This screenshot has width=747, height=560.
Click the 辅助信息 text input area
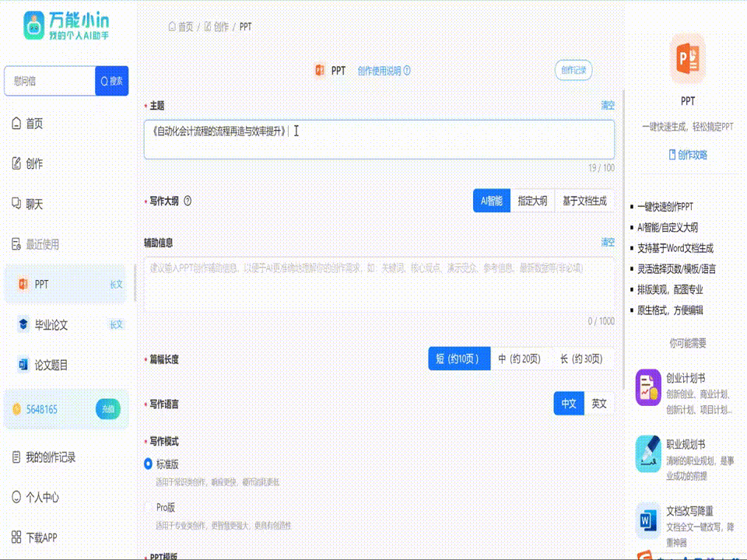point(379,285)
